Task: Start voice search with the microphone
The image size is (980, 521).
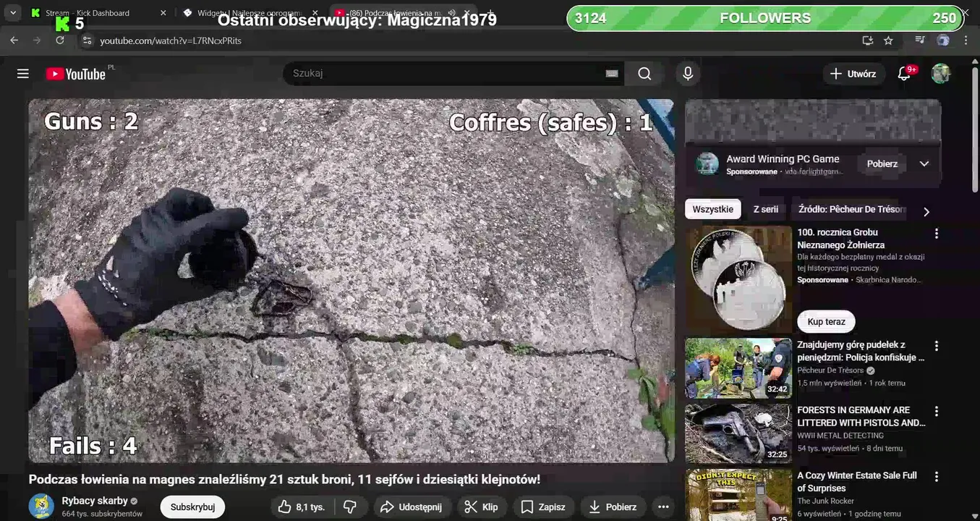Action: [688, 74]
